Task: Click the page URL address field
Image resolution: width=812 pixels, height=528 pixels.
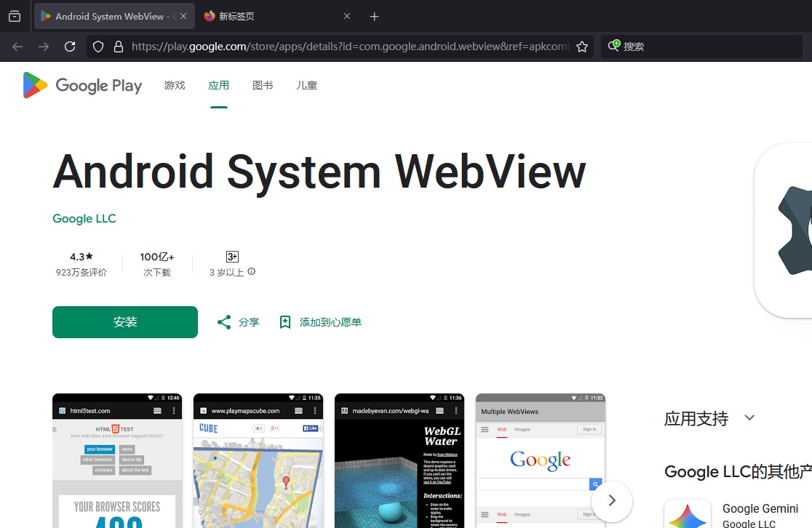Action: 350,47
